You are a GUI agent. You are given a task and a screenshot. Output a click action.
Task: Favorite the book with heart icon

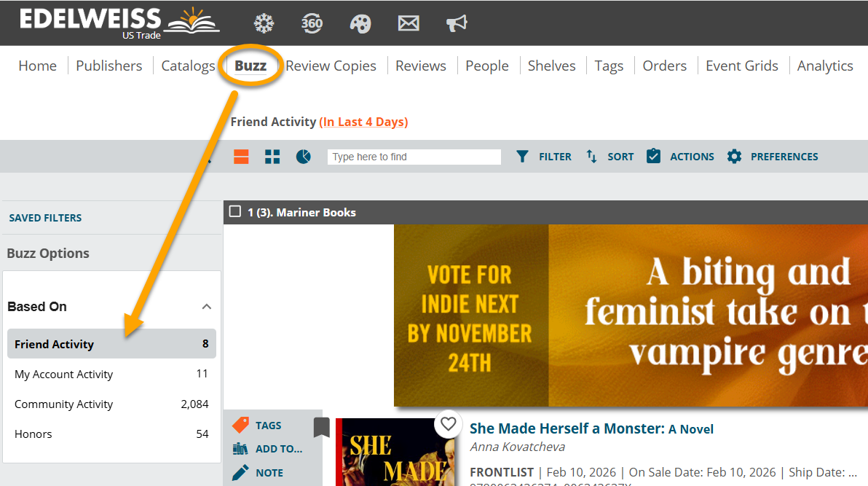(x=449, y=423)
